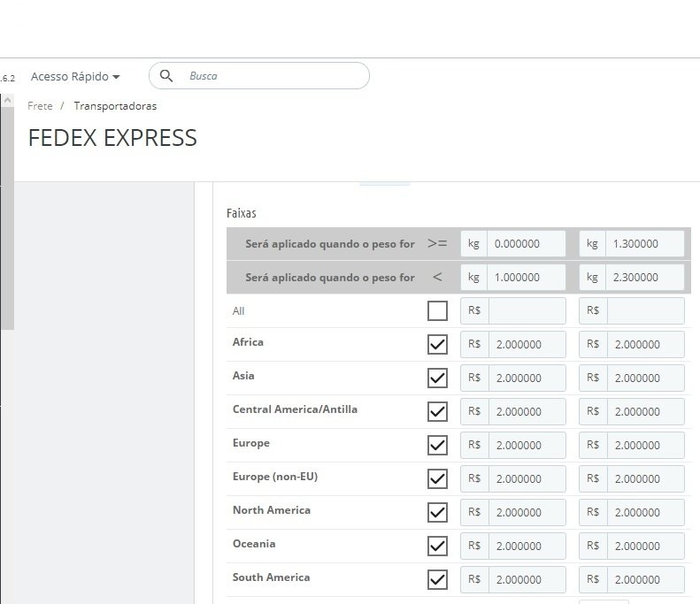The image size is (700, 604).
Task: Uncheck the Europe zone checkbox
Action: coord(437,445)
